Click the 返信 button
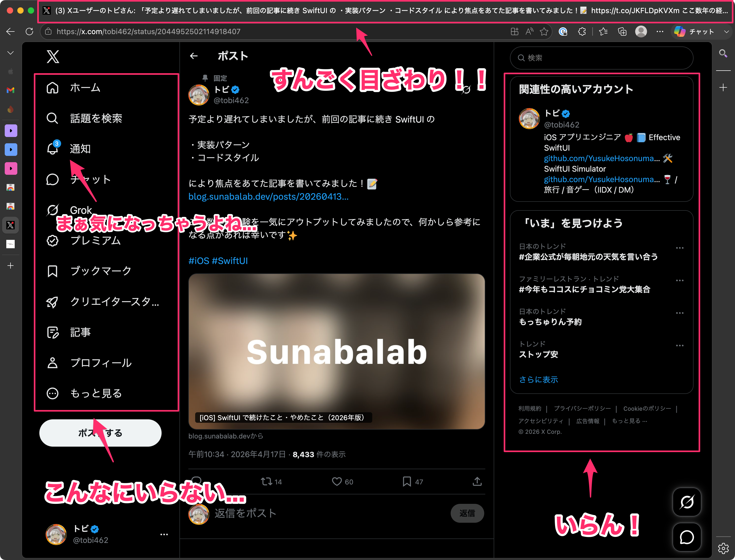The width and height of the screenshot is (735, 560). [x=467, y=513]
